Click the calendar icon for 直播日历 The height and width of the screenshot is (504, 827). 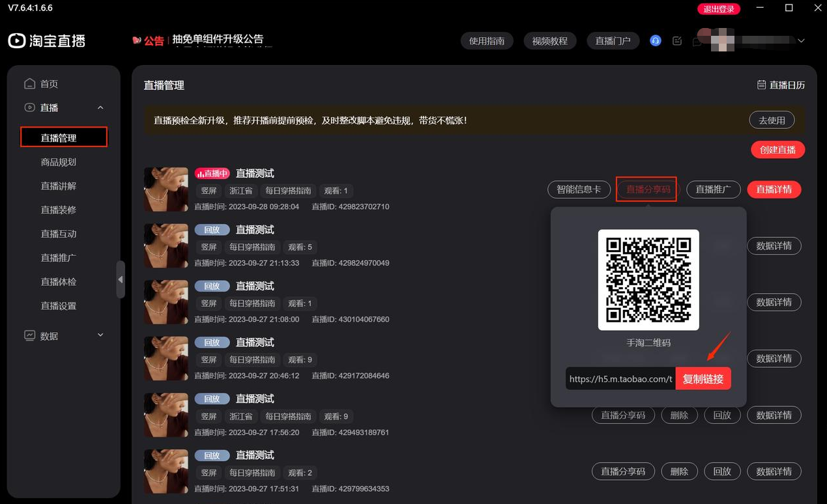[761, 85]
